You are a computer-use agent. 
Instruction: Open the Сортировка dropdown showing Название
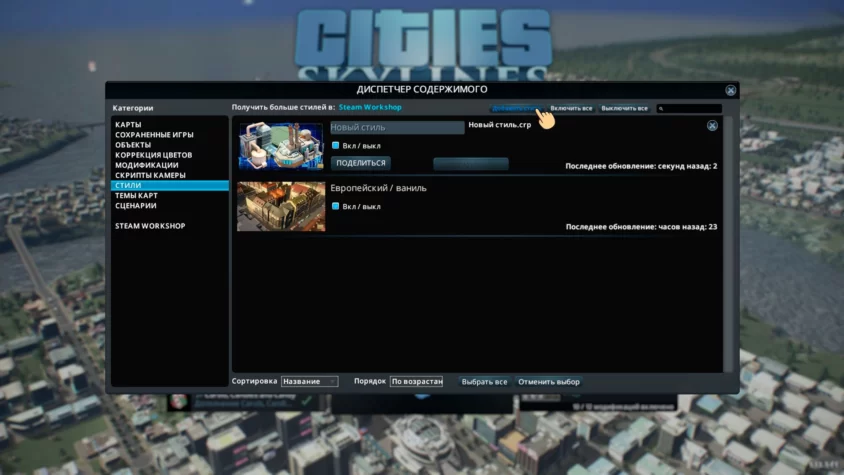(x=310, y=381)
